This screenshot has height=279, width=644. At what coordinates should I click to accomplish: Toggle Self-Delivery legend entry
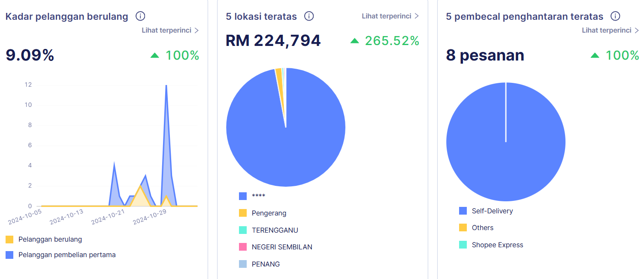coord(492,211)
